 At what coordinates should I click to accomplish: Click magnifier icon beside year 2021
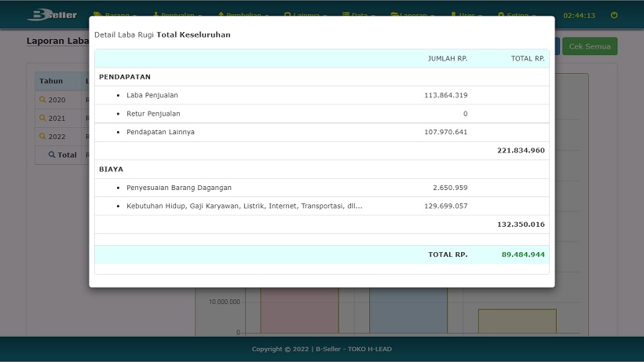[x=43, y=119]
